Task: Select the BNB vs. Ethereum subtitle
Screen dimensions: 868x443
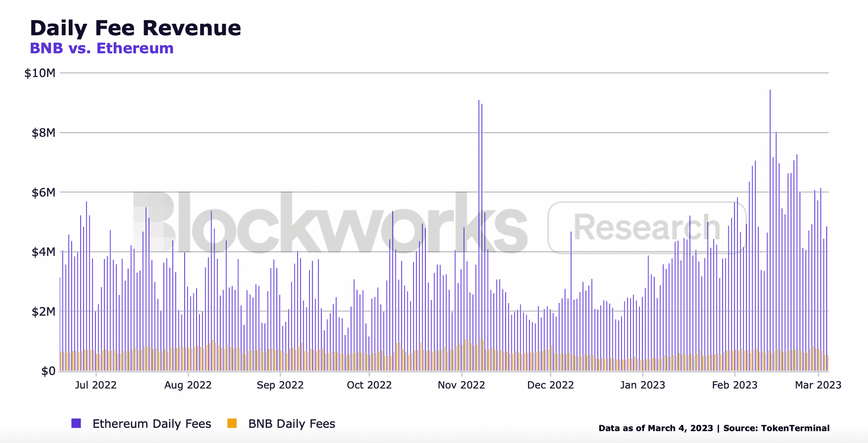Action: coord(102,49)
